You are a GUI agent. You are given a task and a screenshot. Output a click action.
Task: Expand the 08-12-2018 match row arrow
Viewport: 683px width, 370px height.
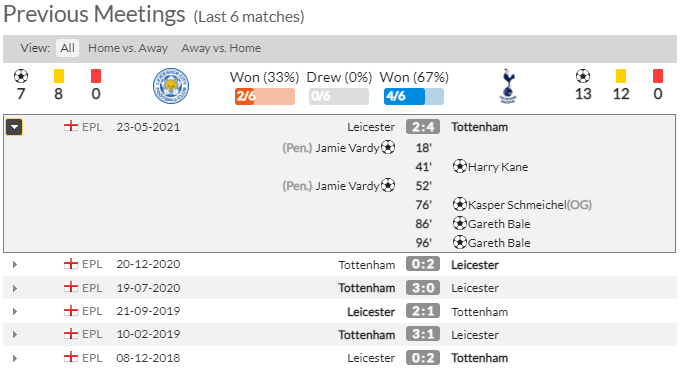point(15,358)
